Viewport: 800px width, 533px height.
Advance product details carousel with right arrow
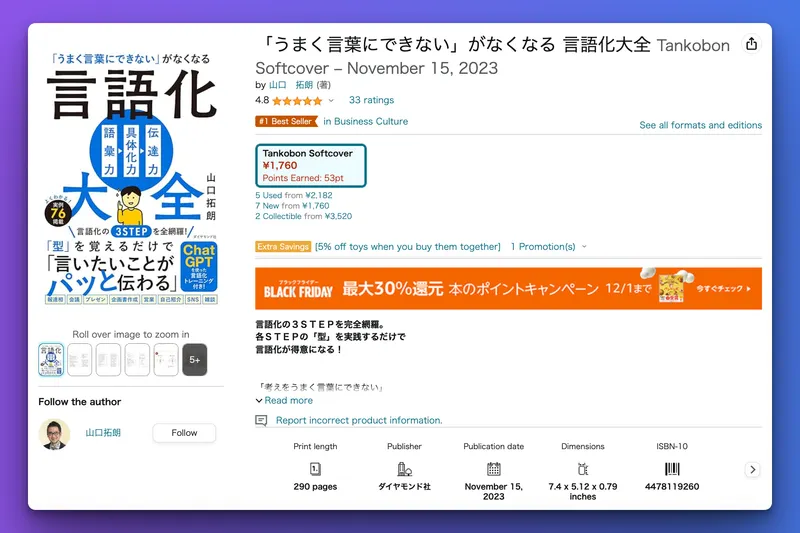tap(753, 470)
